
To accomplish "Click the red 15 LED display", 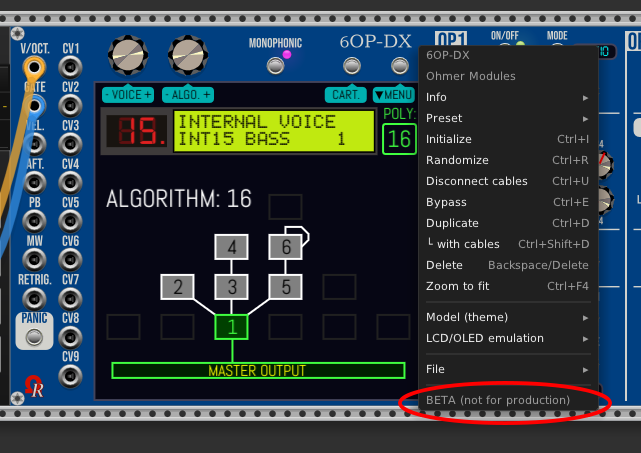I will coord(137,131).
